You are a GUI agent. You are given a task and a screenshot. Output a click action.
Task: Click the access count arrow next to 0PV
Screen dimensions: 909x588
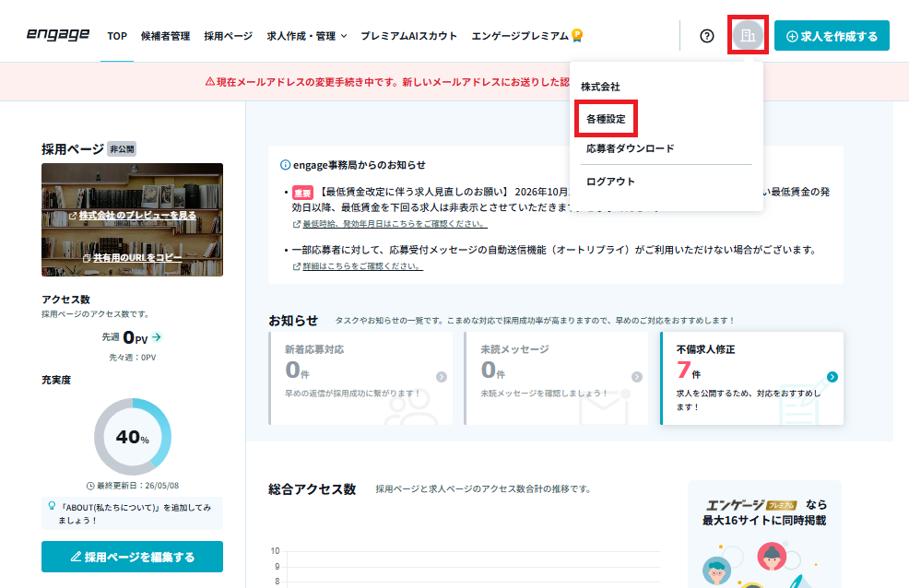(157, 336)
